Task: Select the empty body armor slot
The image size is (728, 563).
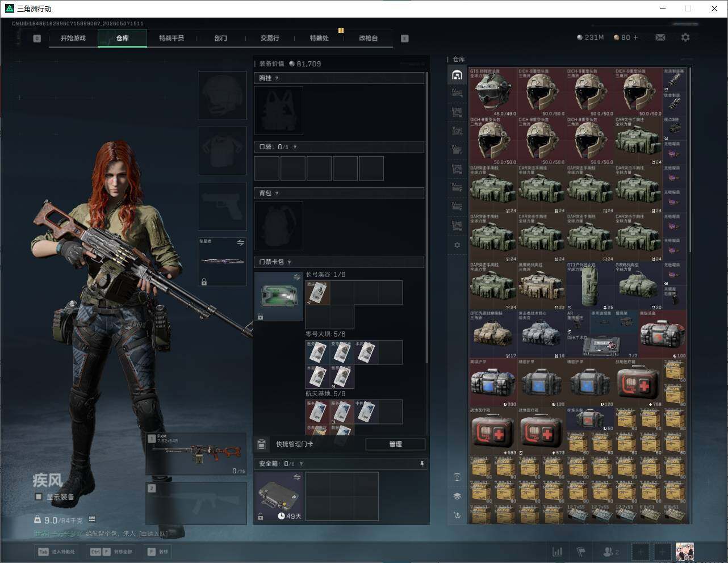Action: tap(222, 151)
